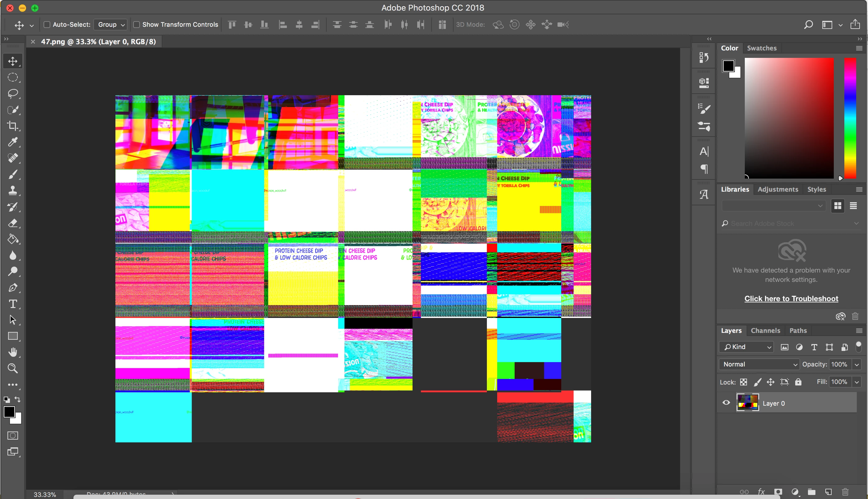
Task: Open the Normal blend mode dropdown
Action: point(759,364)
